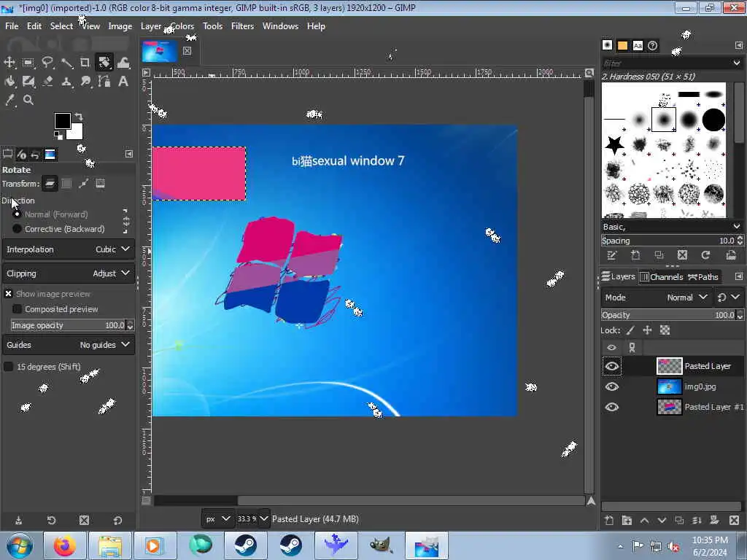Open the Windows menu
This screenshot has height=560, width=747.
(x=280, y=26)
